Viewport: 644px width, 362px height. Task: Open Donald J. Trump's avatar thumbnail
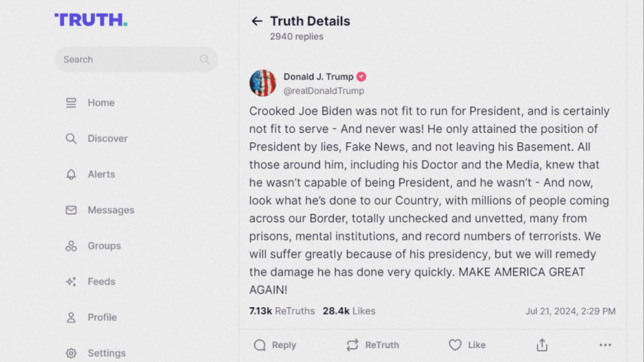263,83
